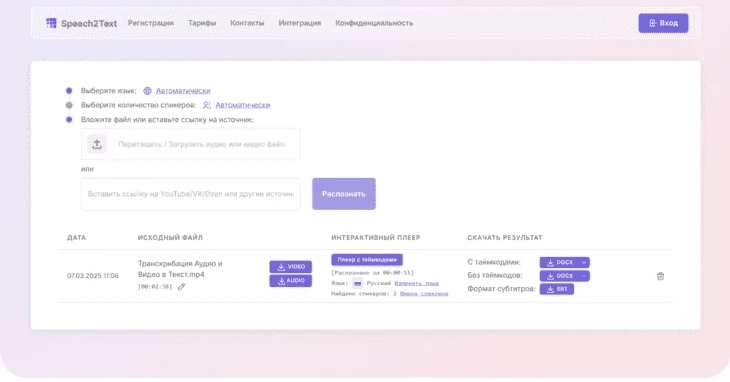Download source as AUDIO
The width and height of the screenshot is (730, 382).
[x=291, y=281]
